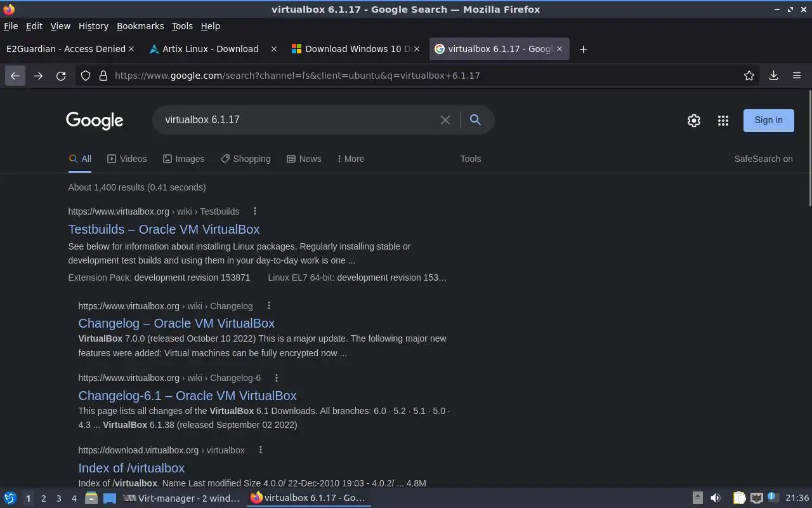Open options menu for Changelog result
Screen dimensions: 812x508
tap(268, 306)
